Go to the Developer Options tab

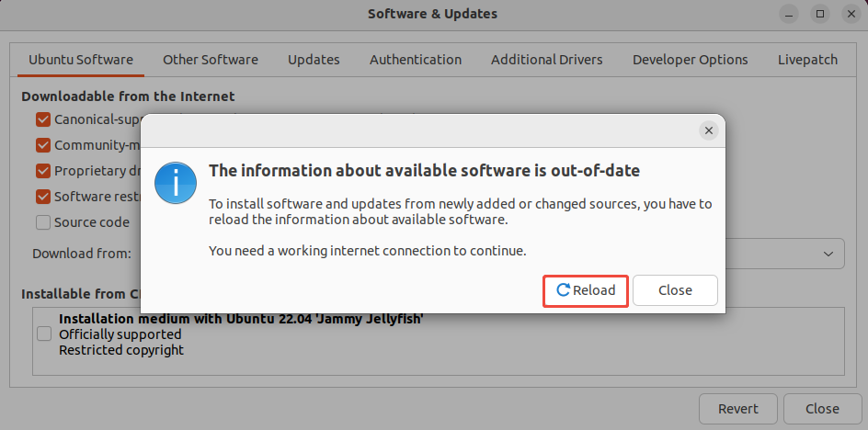click(x=690, y=60)
